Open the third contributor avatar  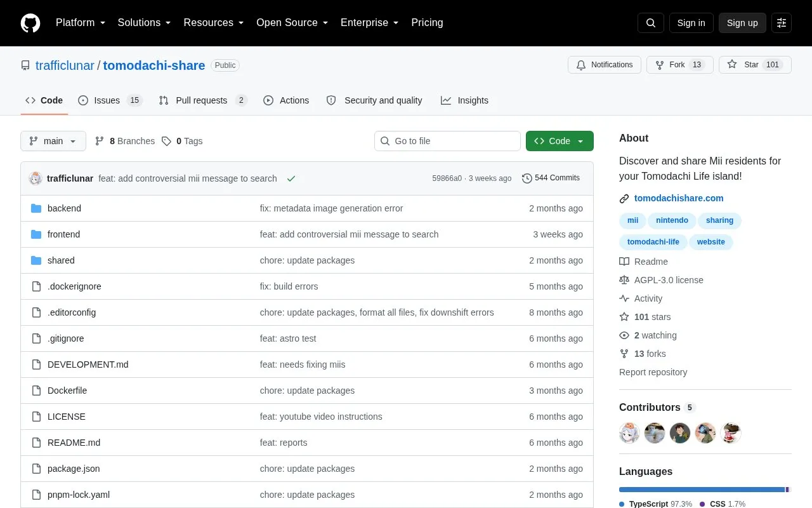(x=680, y=433)
